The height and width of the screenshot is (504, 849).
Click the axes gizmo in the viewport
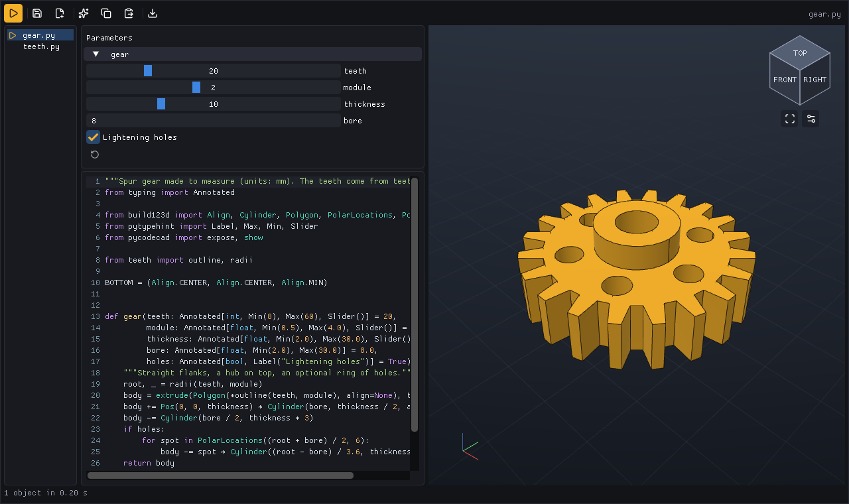[470, 446]
